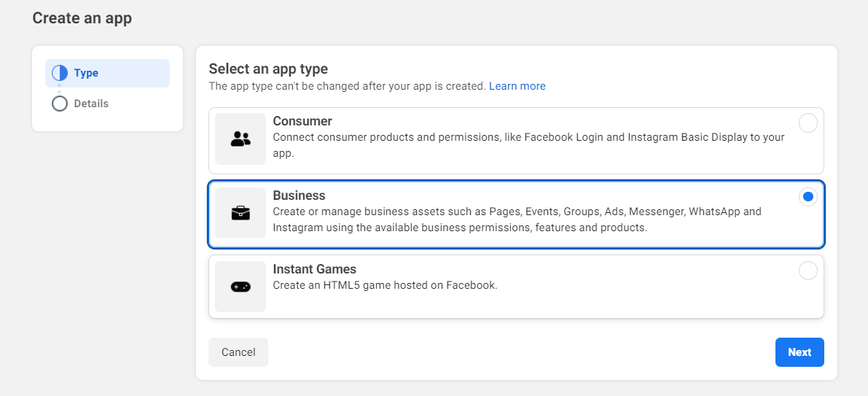Click the Instant Games option title

[x=314, y=269]
